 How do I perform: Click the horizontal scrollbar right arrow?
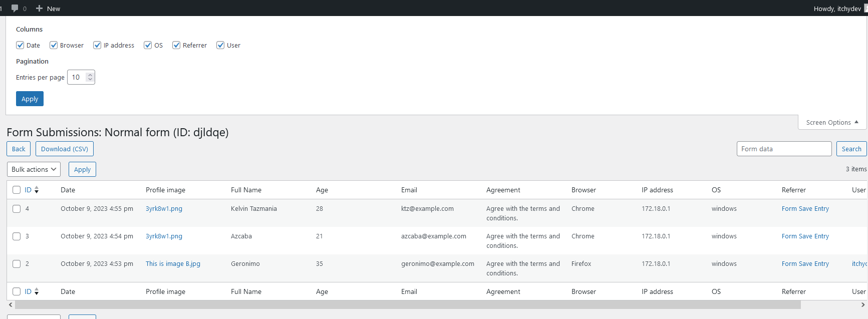point(863,304)
